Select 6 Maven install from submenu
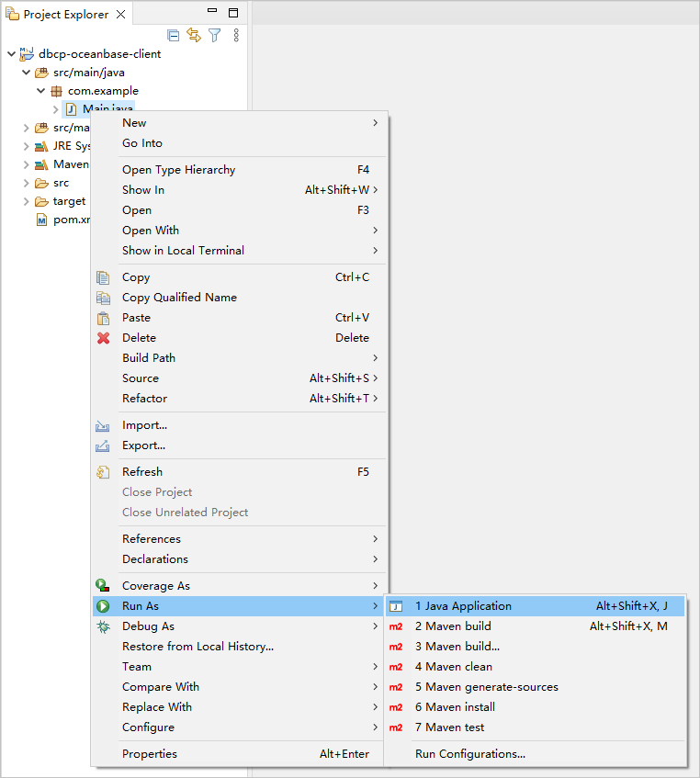The width and height of the screenshot is (700, 778). tap(455, 707)
